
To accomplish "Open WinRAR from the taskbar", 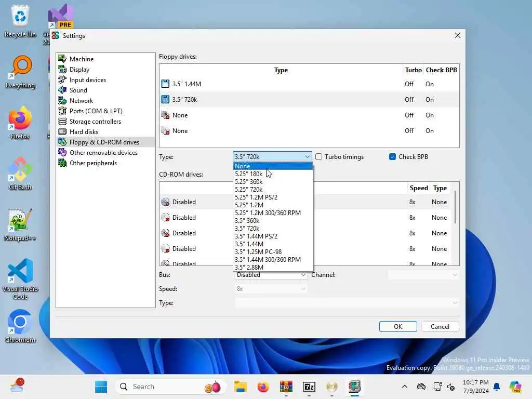I will pyautogui.click(x=286, y=387).
